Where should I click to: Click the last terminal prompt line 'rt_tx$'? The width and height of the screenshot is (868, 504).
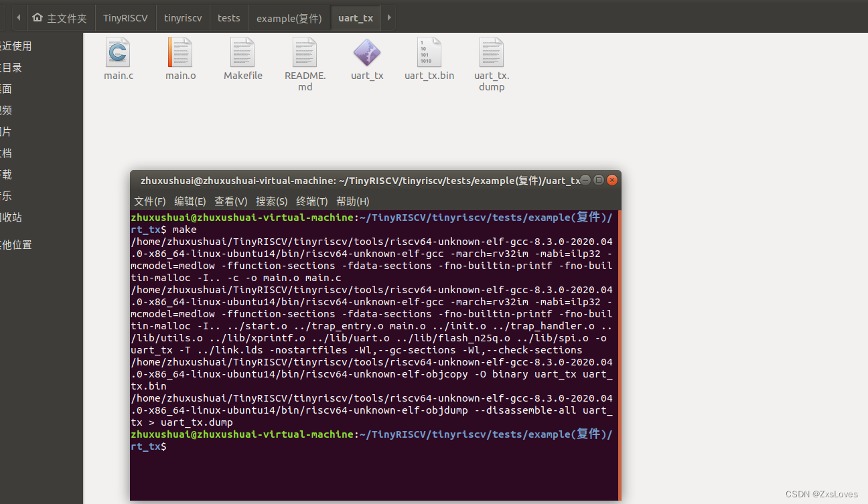point(149,446)
